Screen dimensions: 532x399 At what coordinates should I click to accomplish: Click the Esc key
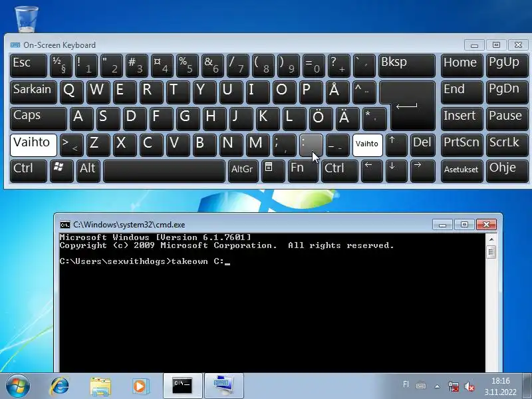coord(28,65)
